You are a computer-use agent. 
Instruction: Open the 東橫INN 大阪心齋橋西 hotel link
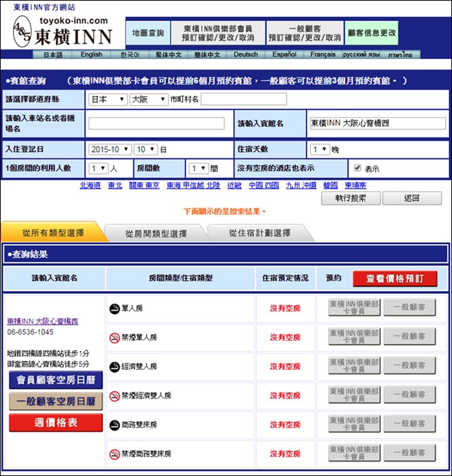click(43, 321)
